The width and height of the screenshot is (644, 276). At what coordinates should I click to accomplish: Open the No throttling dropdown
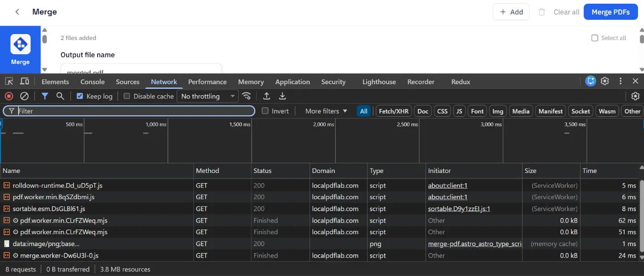coord(207,96)
